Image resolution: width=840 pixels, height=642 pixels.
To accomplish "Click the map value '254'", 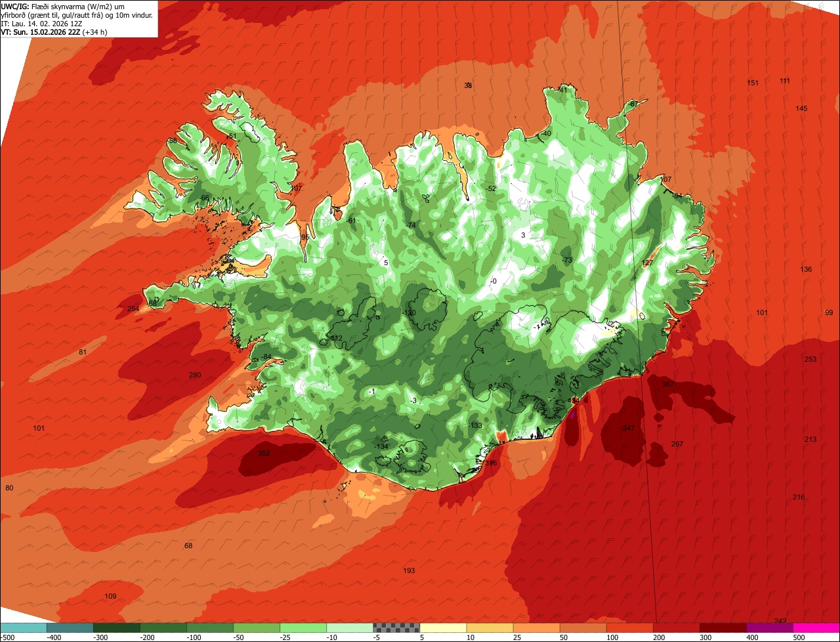I will pos(133,309).
